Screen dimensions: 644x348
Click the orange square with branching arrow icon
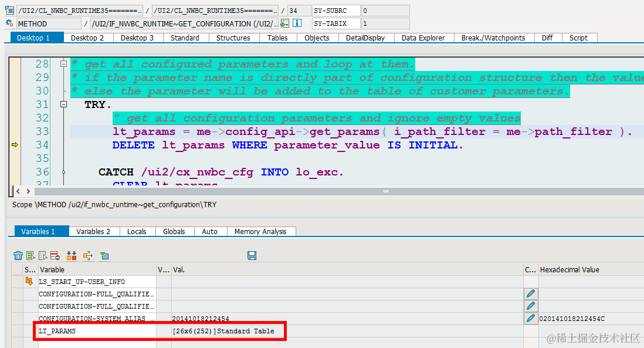pos(88,255)
